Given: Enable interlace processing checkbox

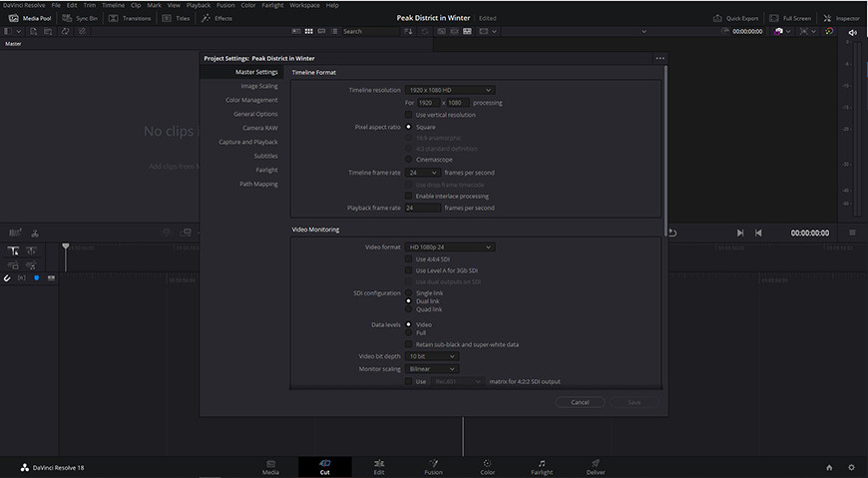Looking at the screenshot, I should 408,196.
